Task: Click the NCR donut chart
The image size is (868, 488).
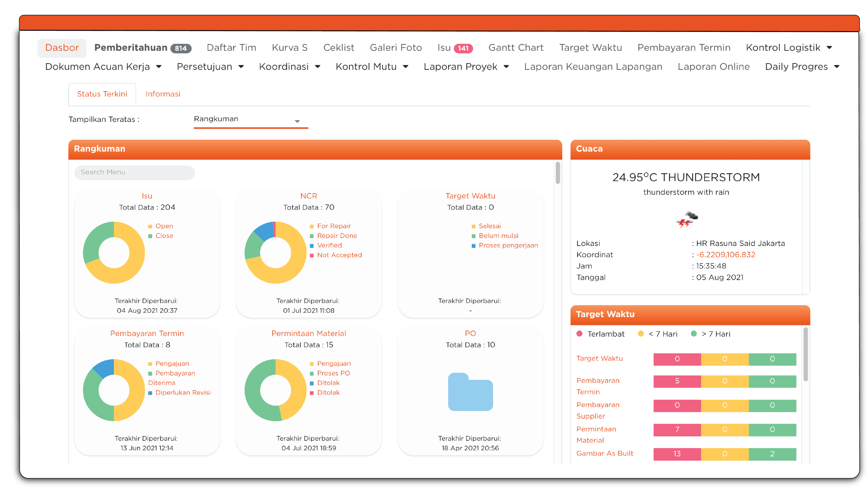Action: point(275,252)
